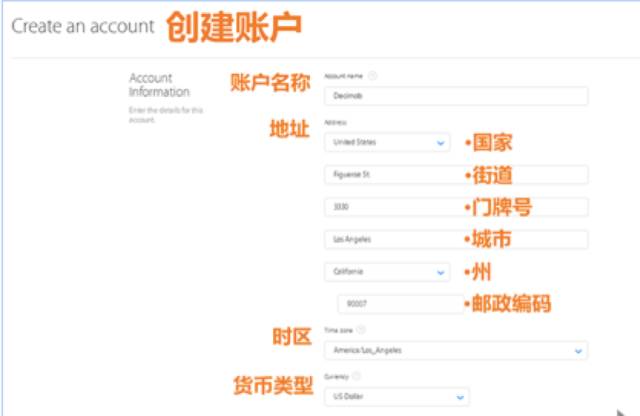Click the America/Los_Angeles dropdown chevron
This screenshot has height=416, width=640.
point(578,351)
